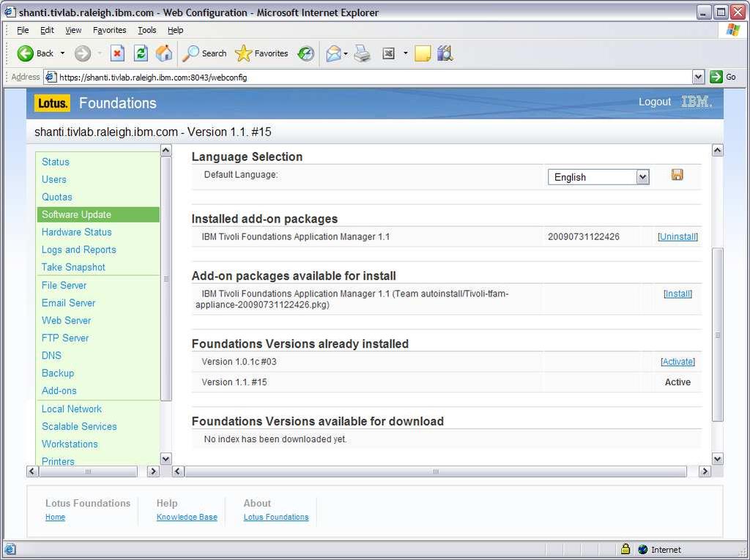Image resolution: width=750 pixels, height=560 pixels.
Task: Click the green Go arrow button
Action: click(x=716, y=77)
